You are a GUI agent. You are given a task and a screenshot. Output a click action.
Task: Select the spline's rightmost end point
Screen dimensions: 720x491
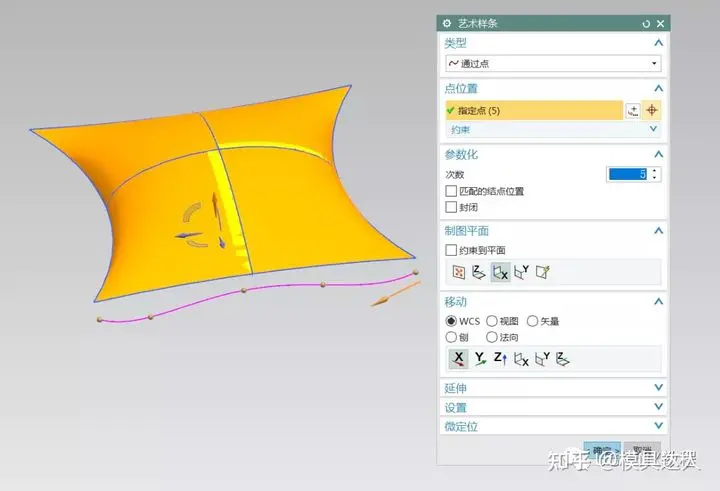(x=416, y=272)
